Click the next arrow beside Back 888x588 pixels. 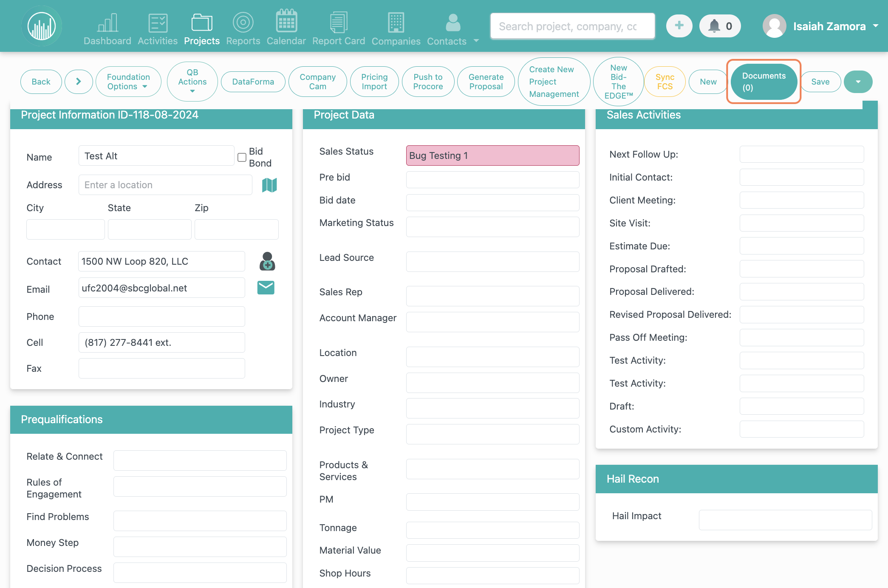click(x=79, y=82)
